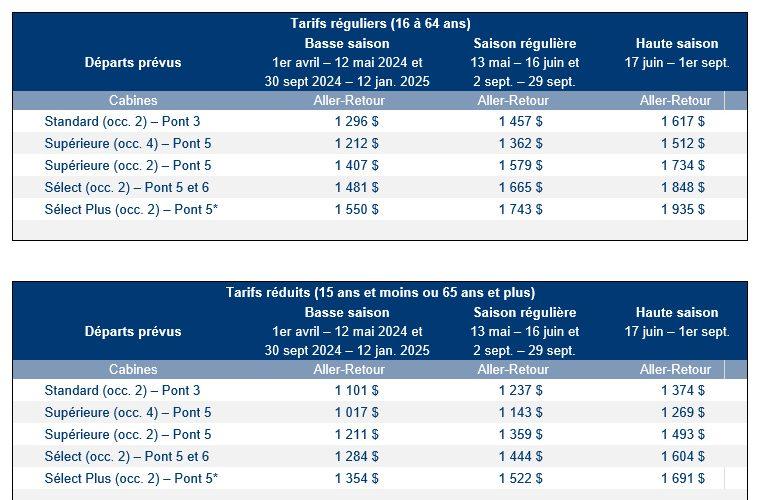Click the 1 522 $ Sélect Plus price

pos(520,479)
